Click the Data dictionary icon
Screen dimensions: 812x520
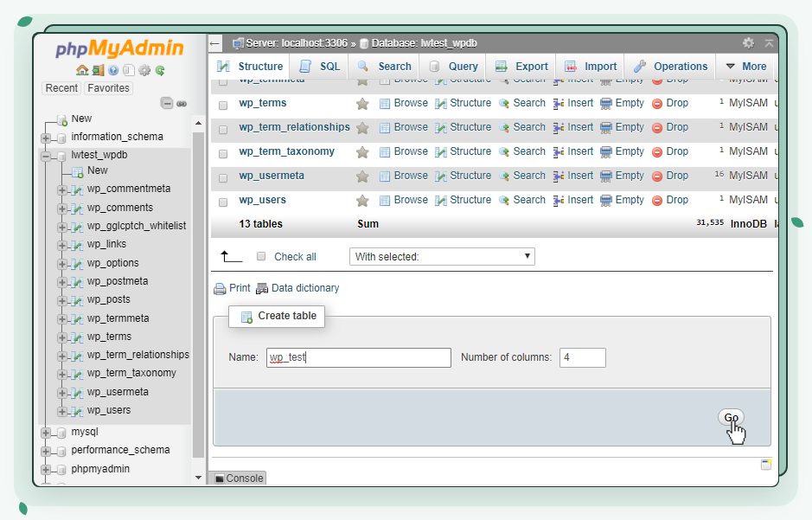click(262, 288)
